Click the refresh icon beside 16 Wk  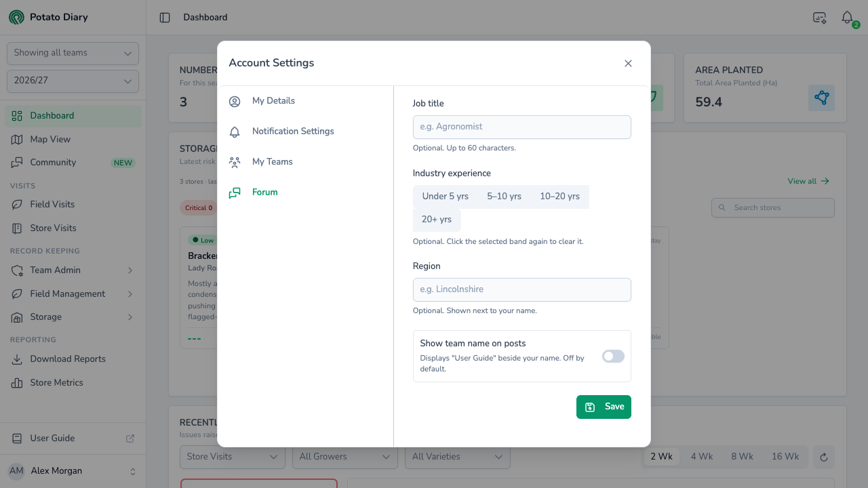coord(824,457)
